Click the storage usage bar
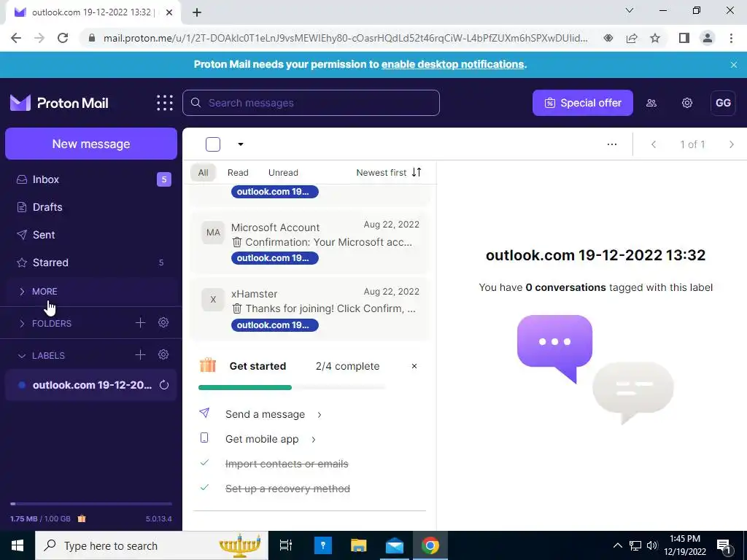Screen dimensions: 747x560 [x=91, y=503]
